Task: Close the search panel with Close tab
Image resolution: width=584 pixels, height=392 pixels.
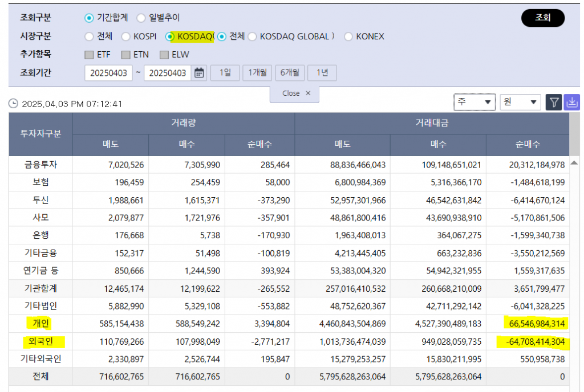Action: [295, 93]
